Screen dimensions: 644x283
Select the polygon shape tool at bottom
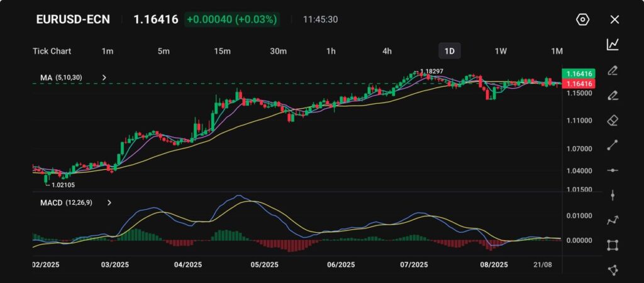pyautogui.click(x=613, y=270)
